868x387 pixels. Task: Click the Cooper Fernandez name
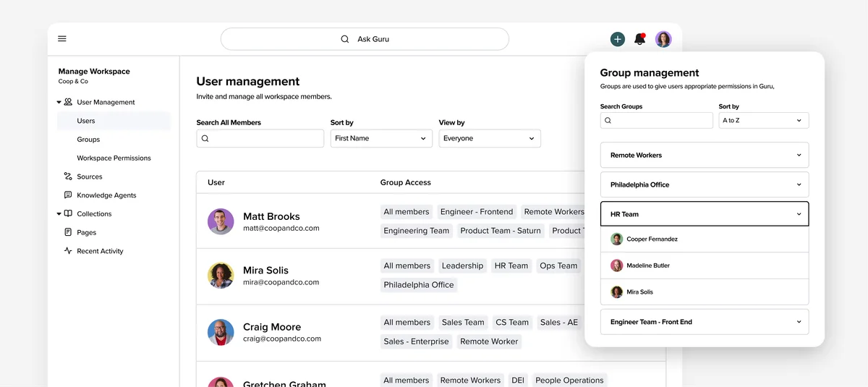(x=652, y=239)
